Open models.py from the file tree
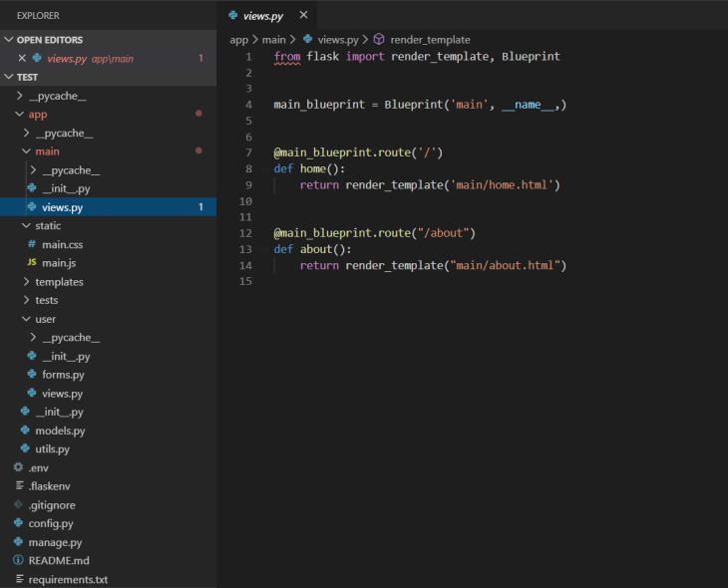Viewport: 728px width, 588px height. [x=60, y=431]
